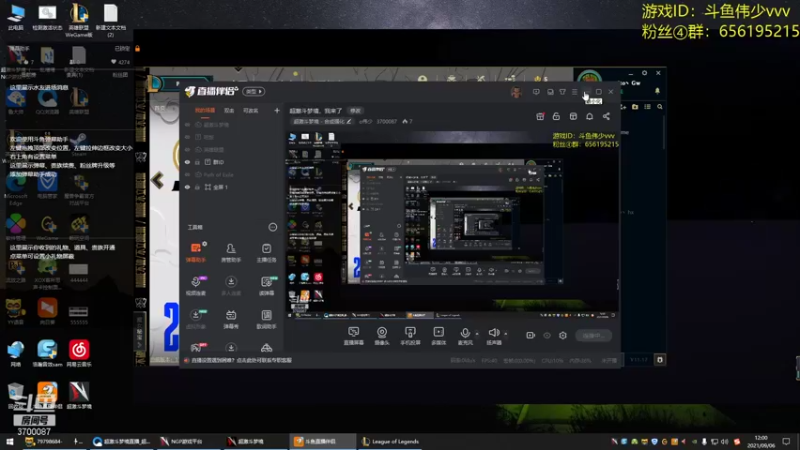Click the lock icon above preview
Screen dimensions: 800x450
pos(556,116)
